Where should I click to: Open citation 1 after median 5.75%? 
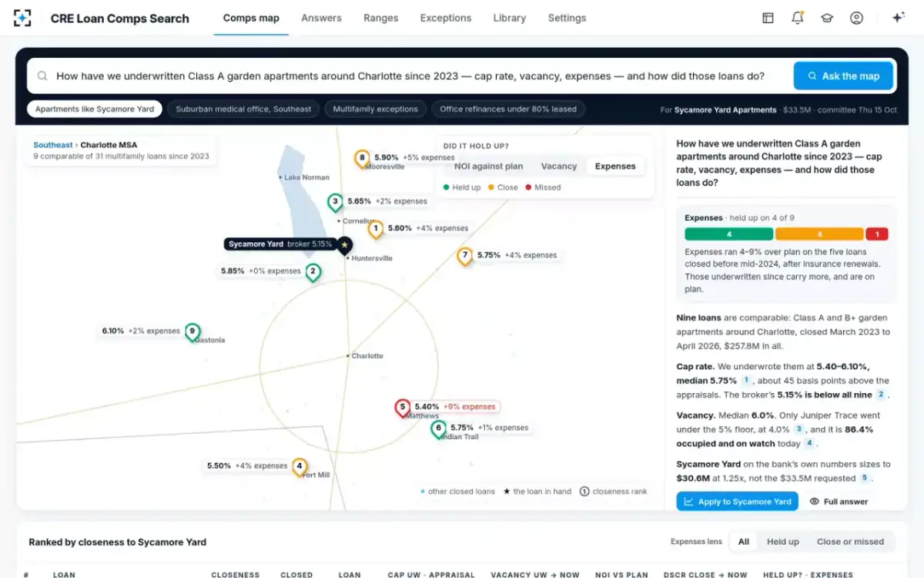click(745, 381)
